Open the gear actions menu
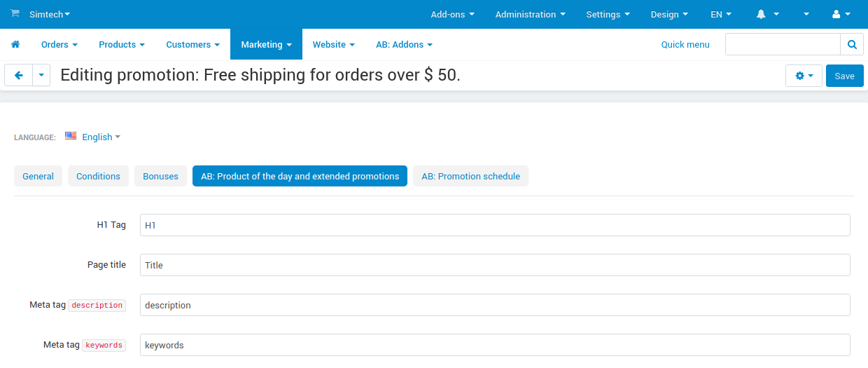 click(804, 76)
